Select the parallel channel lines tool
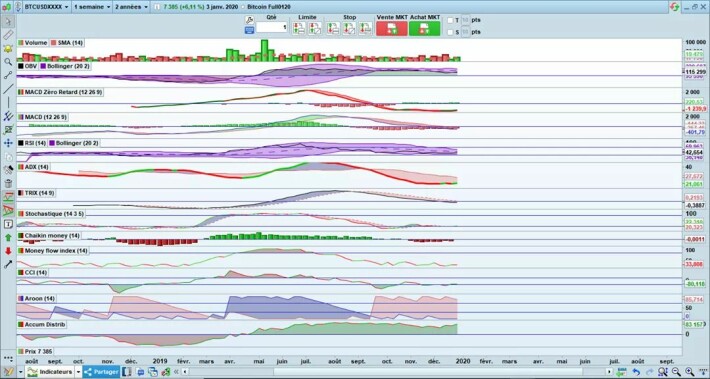Screen dimensions: 710x379 [x=8, y=116]
